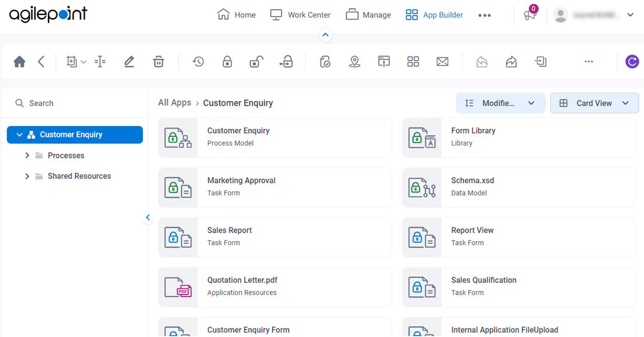This screenshot has width=644, height=337.
Task: Select Processes in the tree
Action: coord(66,156)
